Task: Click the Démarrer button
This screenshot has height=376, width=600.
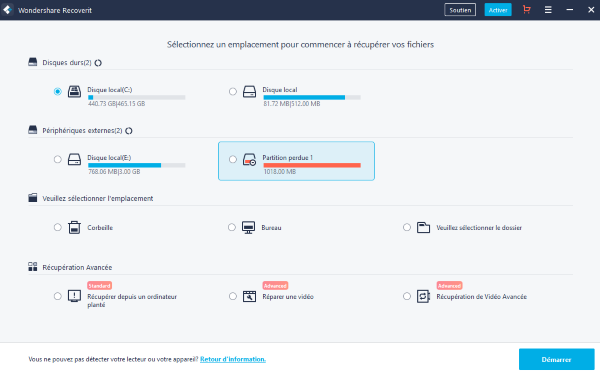Action: [x=556, y=359]
